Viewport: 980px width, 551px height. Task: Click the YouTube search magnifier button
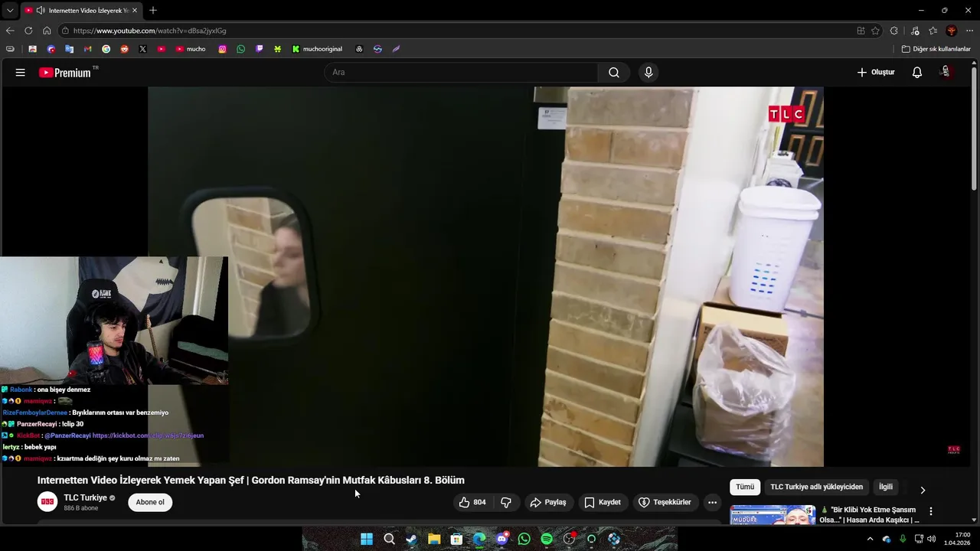coord(614,73)
